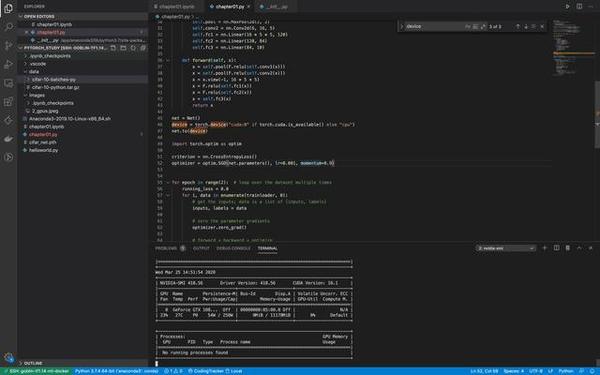Change the Python language mode in status bar

(x=566, y=371)
